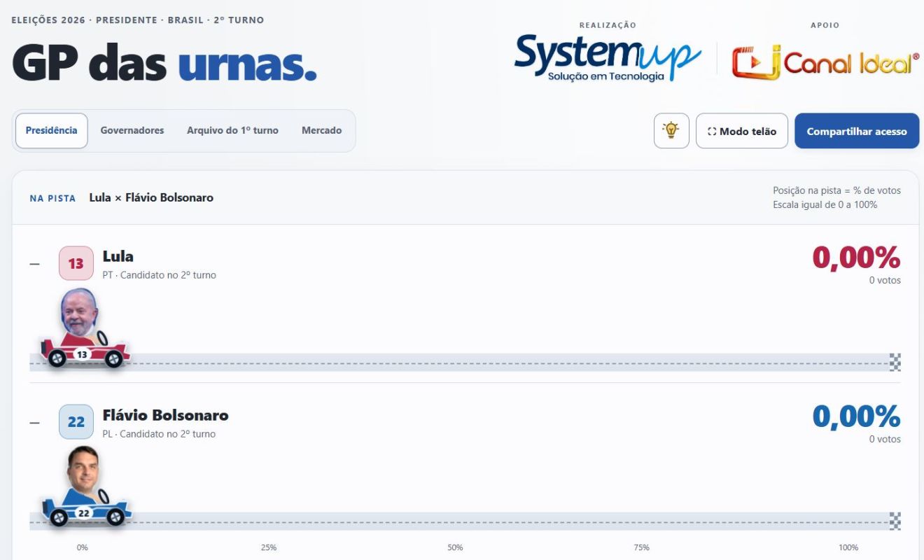Viewport: 924px width, 560px height.
Task: Click the 50% track scale label
Action: click(455, 547)
